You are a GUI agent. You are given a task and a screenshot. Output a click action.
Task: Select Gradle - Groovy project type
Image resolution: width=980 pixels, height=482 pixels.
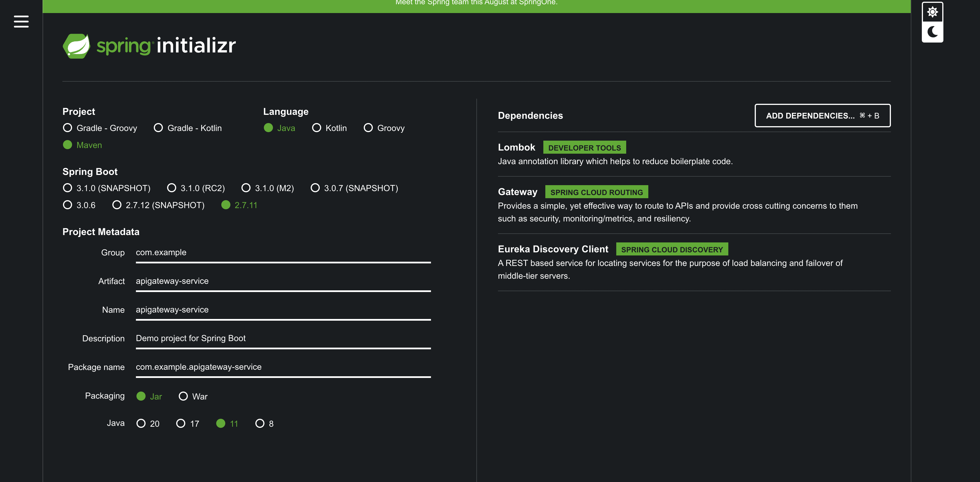coord(100,128)
